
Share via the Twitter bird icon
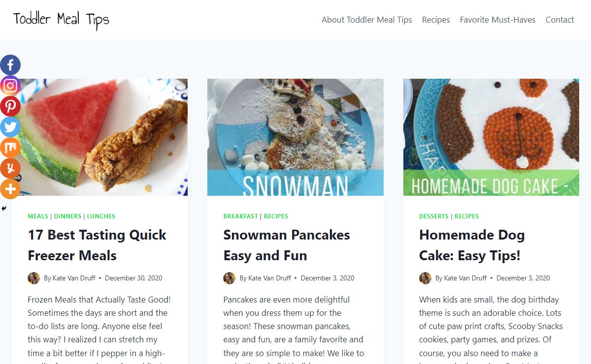(10, 127)
